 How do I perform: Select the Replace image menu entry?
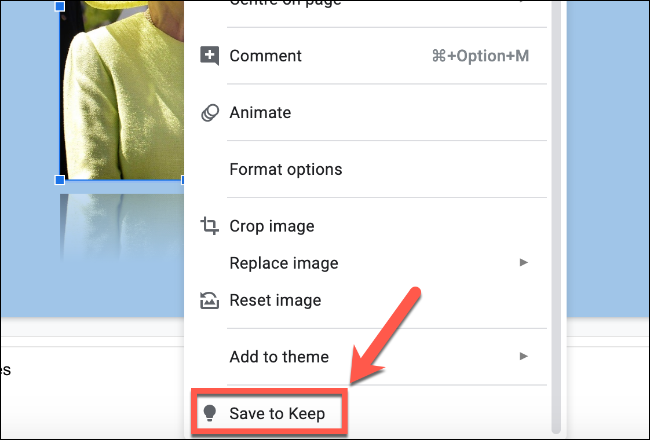click(x=283, y=263)
